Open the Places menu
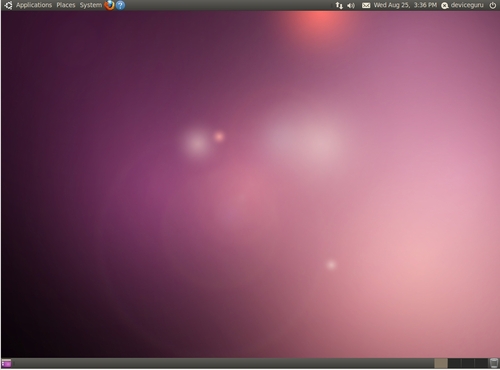The image size is (500, 370). coord(66,5)
